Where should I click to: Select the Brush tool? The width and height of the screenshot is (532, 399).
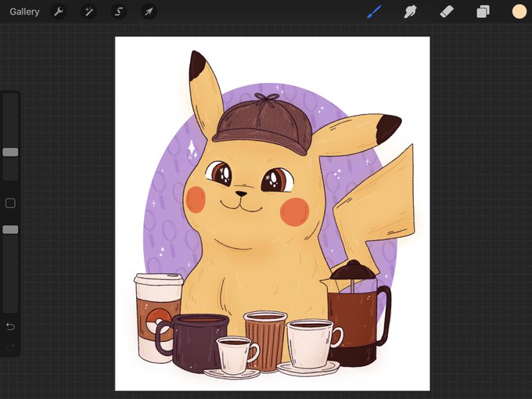(374, 12)
